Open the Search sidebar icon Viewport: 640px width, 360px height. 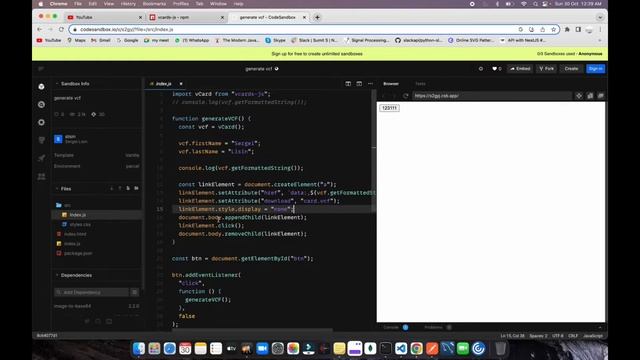(x=41, y=104)
